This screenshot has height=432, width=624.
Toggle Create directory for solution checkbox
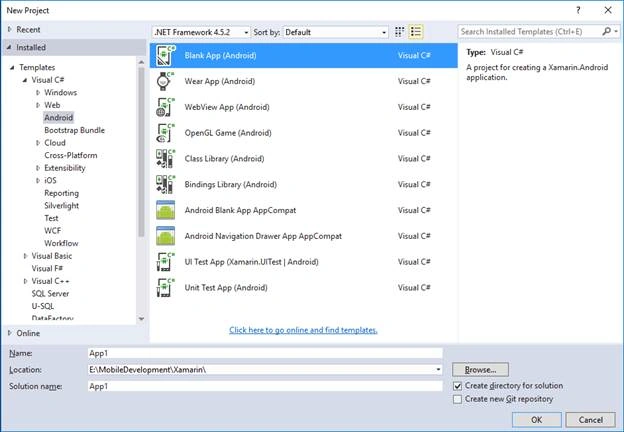[x=458, y=386]
